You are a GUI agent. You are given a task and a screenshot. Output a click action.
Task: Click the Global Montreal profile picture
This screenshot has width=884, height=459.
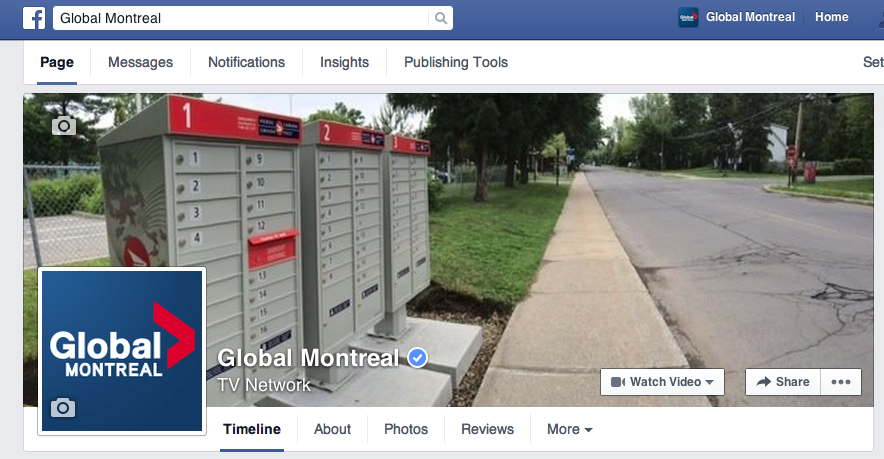click(x=122, y=351)
